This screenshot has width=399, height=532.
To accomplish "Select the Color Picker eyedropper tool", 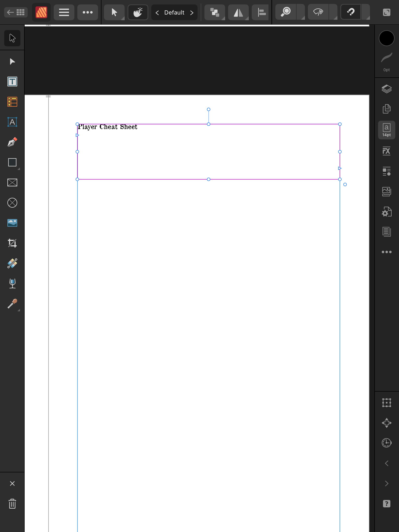I will 12,304.
